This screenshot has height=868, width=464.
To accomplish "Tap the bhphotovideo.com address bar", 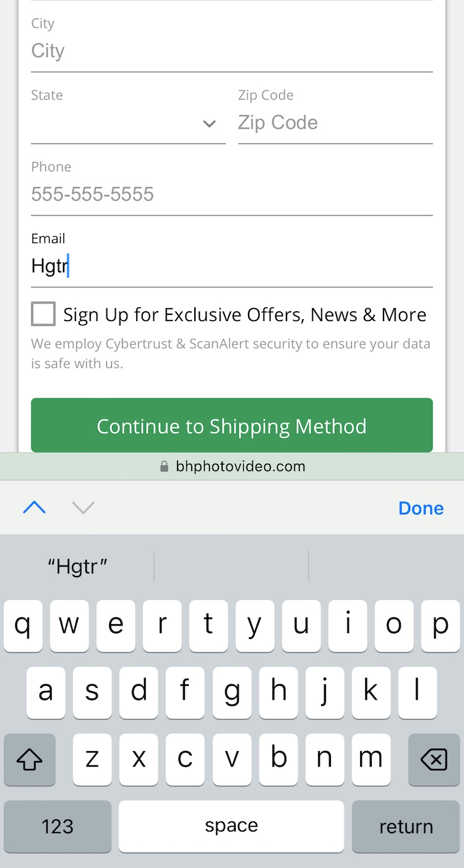I will click(x=240, y=466).
